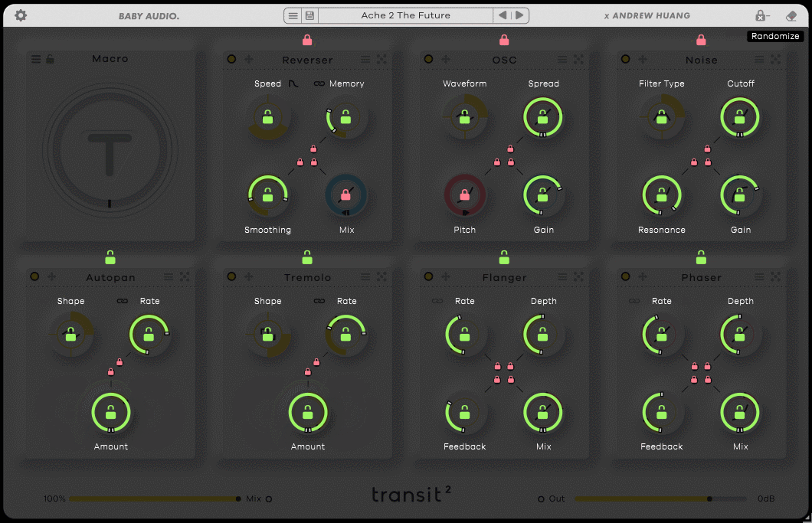Go to previous preset arrow

(x=503, y=15)
